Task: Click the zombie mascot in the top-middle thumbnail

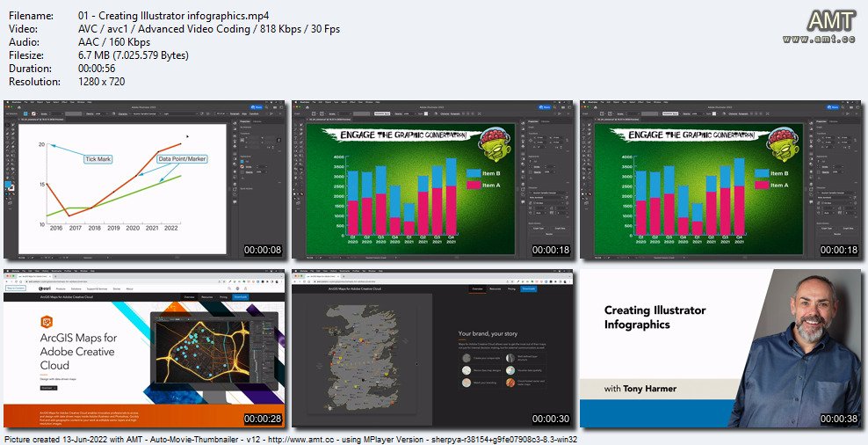Action: [x=495, y=145]
